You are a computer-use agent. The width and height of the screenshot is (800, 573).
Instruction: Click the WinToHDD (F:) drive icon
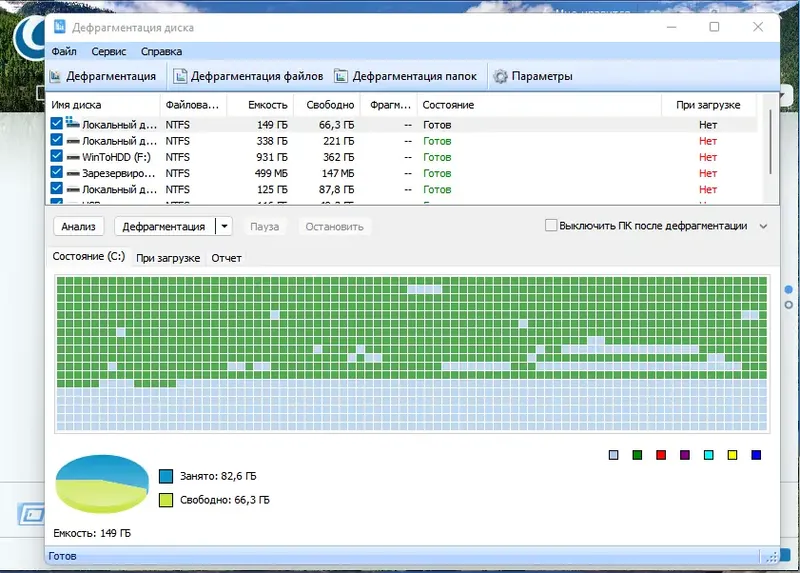tap(73, 157)
